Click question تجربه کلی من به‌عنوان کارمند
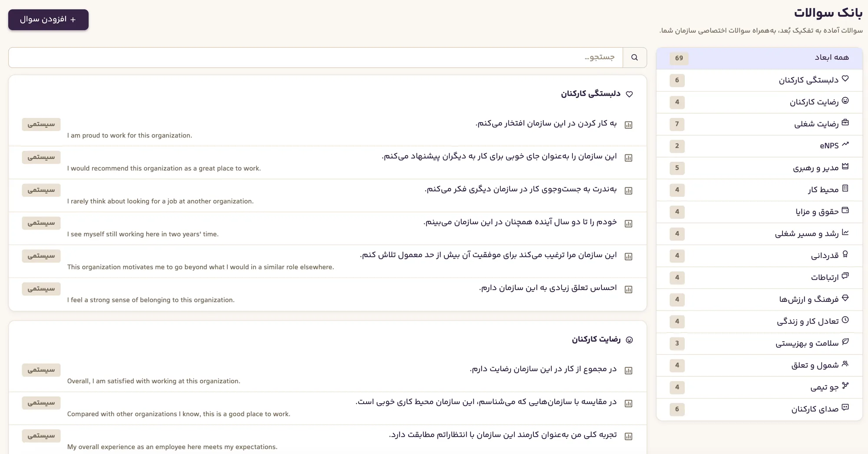The height and width of the screenshot is (454, 868). [503, 435]
